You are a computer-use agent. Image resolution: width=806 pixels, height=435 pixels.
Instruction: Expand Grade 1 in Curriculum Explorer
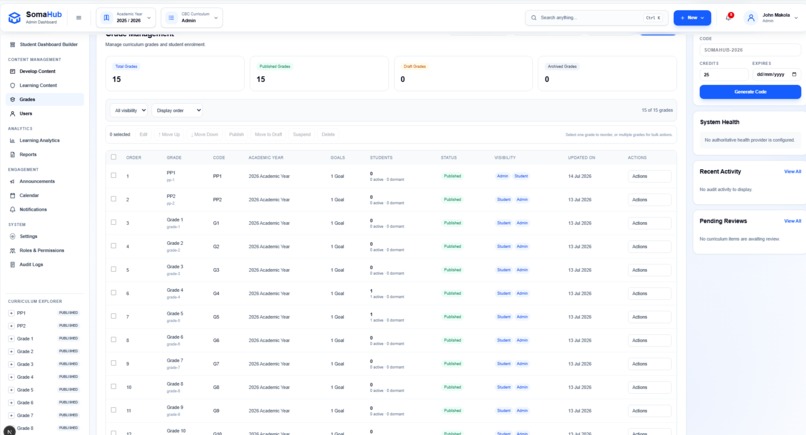pos(11,339)
